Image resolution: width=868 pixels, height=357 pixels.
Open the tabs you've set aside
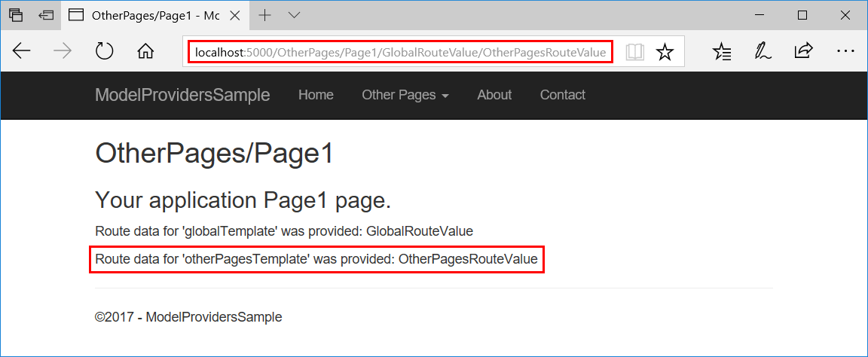[x=16, y=16]
